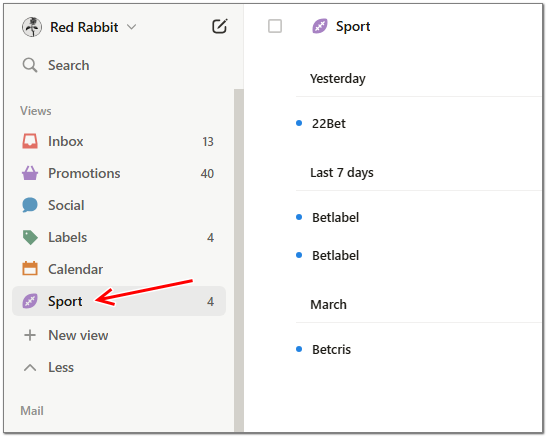Click the purple Promotions basket icon
The width and height of the screenshot is (547, 437).
coord(30,173)
